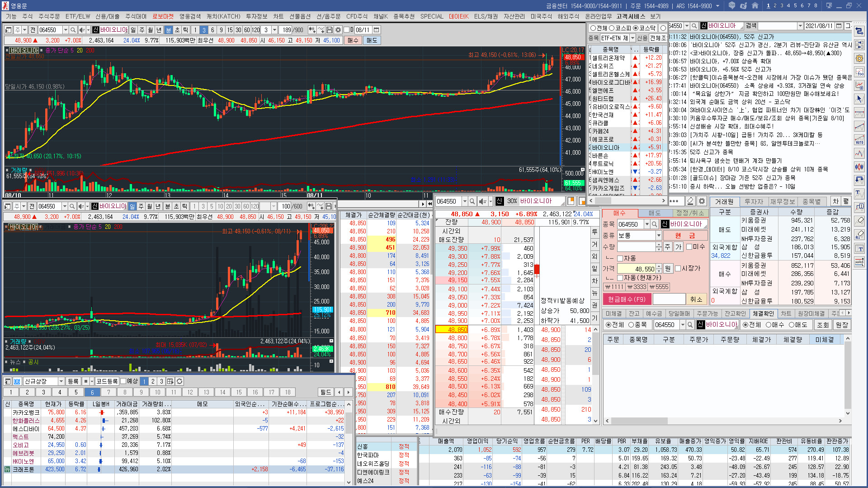This screenshot has height=488, width=868.
Task: Click the chart compare icon in top chart toolbar
Action: [312, 30]
